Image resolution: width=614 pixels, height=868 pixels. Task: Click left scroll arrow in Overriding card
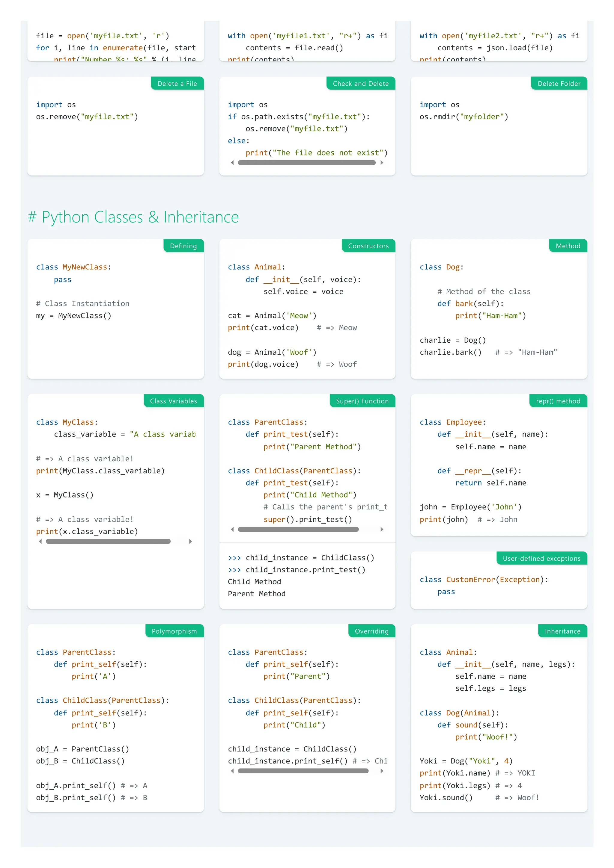tap(232, 771)
